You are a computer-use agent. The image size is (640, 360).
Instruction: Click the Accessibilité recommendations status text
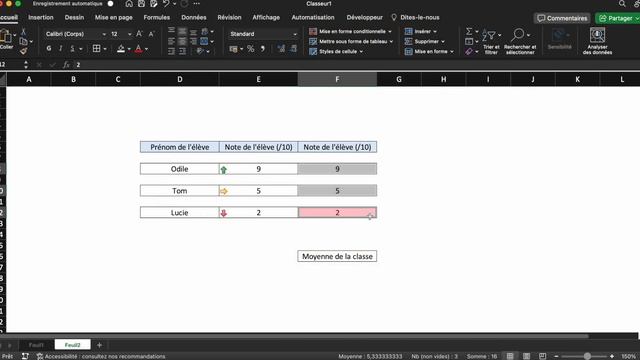click(x=101, y=356)
